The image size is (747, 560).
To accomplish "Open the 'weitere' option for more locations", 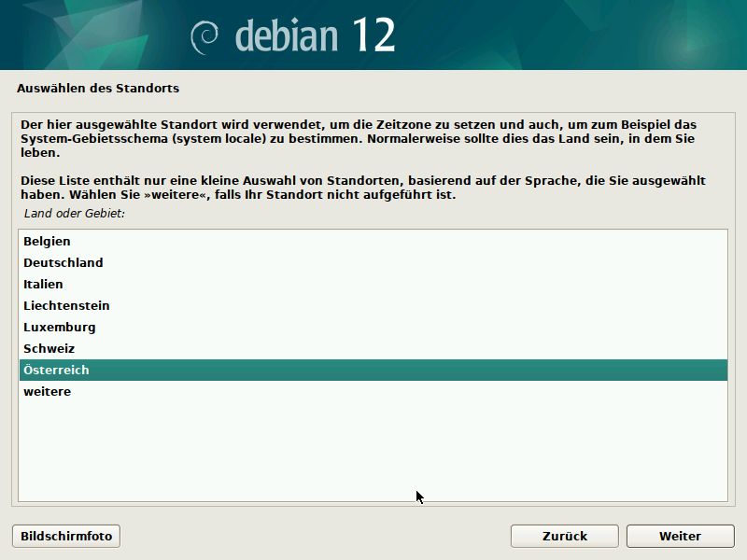I will coord(48,392).
